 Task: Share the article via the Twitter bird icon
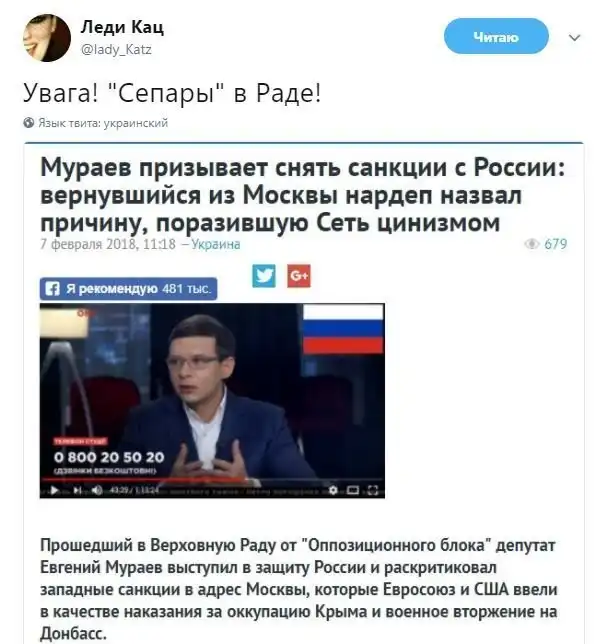click(264, 276)
